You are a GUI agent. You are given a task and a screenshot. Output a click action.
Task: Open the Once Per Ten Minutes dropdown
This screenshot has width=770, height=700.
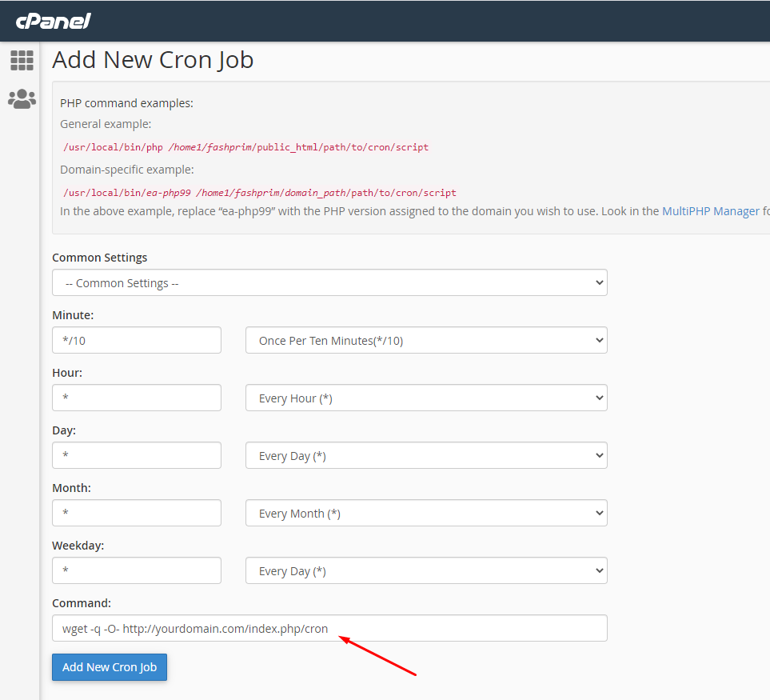pos(425,340)
